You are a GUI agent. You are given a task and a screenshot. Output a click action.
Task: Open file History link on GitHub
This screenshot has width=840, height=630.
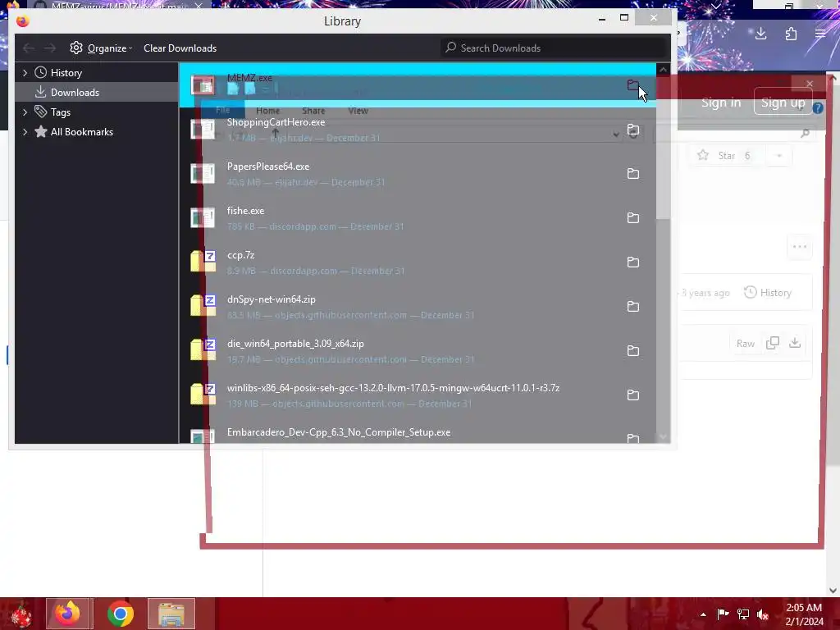tap(768, 293)
